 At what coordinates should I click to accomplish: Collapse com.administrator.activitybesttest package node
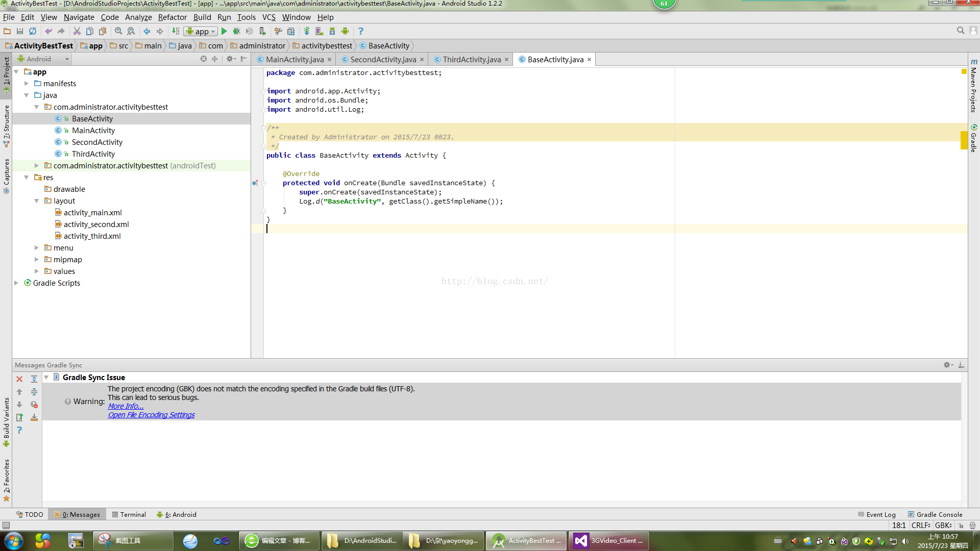[37, 107]
